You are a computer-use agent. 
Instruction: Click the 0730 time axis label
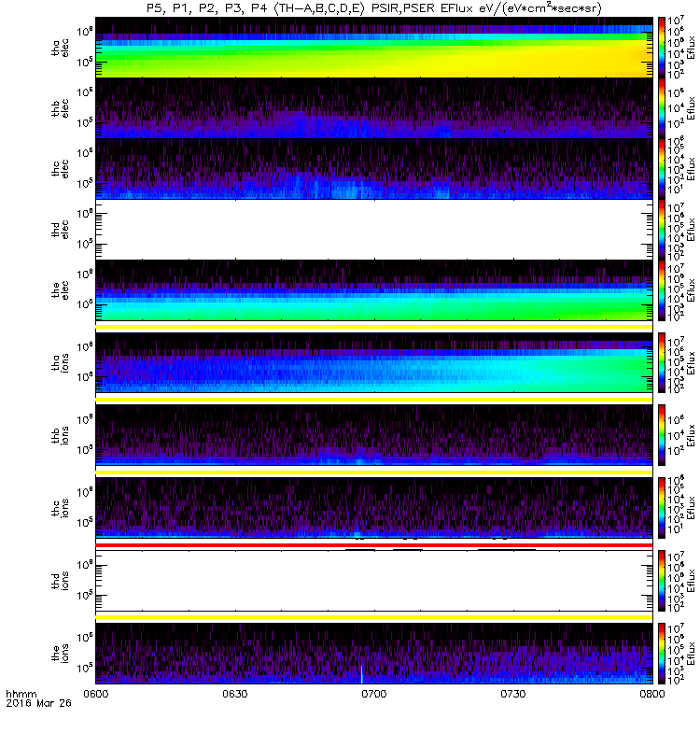click(512, 694)
